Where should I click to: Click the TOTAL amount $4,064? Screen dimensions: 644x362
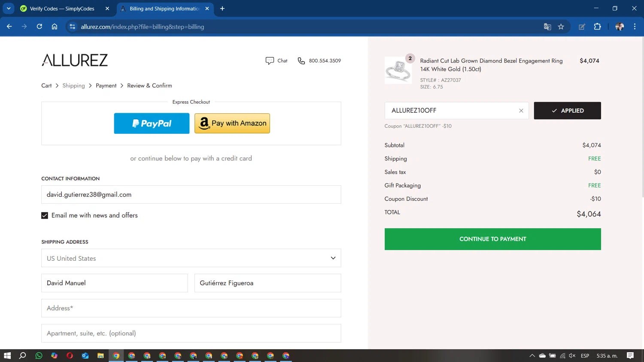589,214
